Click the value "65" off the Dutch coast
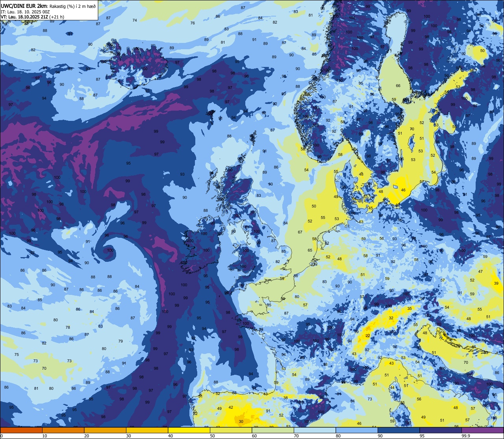Viewport: 504px width, 439px height. point(310,250)
